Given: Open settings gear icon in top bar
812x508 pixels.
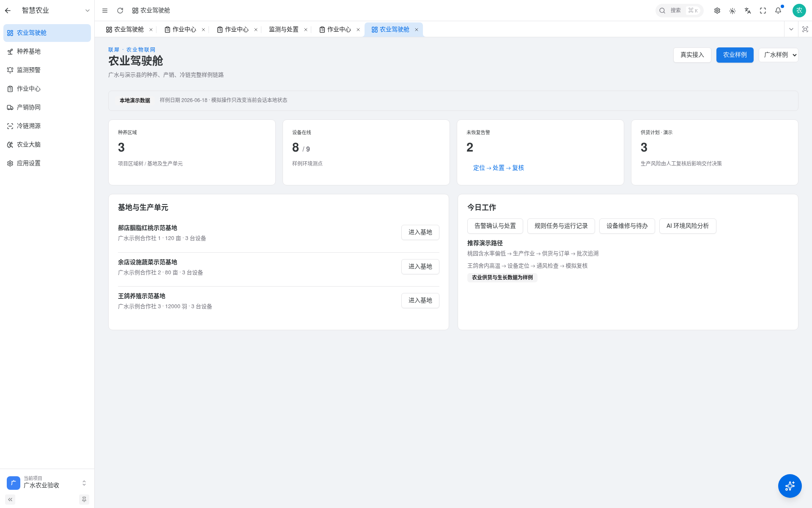Looking at the screenshot, I should tap(717, 11).
